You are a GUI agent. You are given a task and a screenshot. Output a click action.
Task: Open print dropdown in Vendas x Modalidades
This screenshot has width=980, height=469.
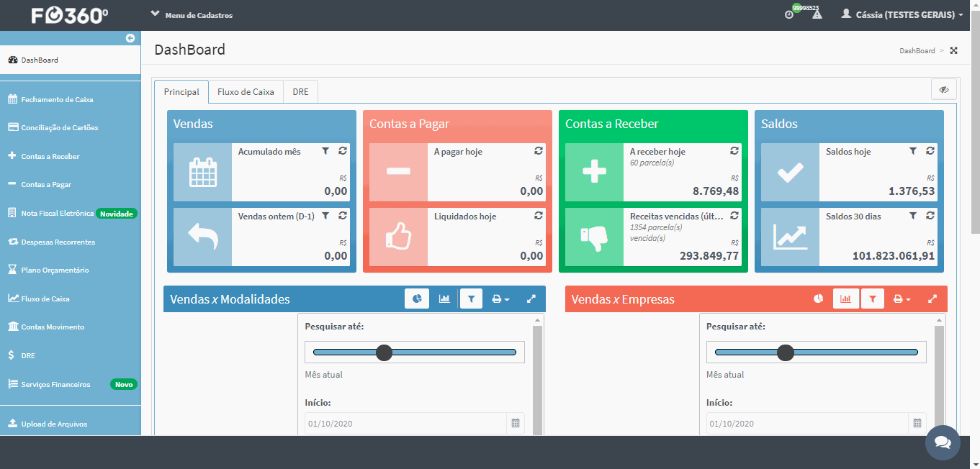(x=500, y=299)
